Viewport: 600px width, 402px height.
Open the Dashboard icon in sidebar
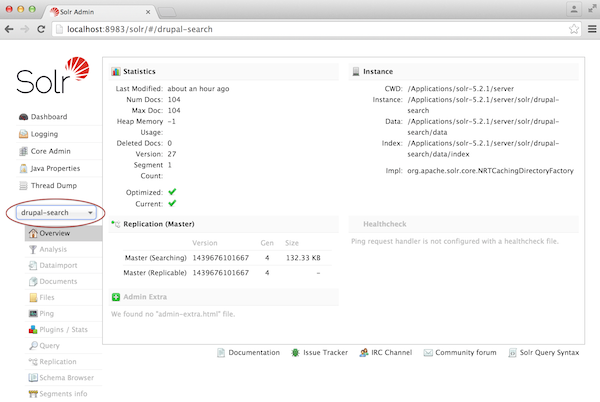click(x=23, y=117)
